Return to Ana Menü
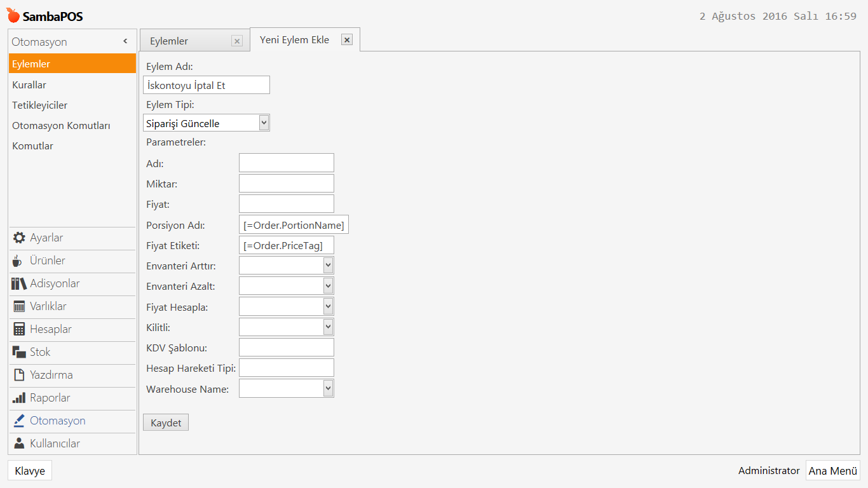The image size is (868, 488). pos(833,470)
